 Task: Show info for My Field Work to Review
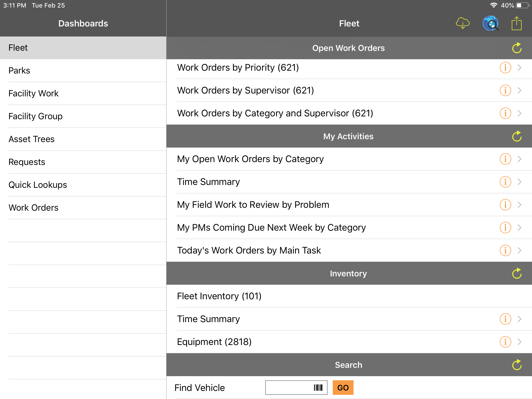click(505, 205)
